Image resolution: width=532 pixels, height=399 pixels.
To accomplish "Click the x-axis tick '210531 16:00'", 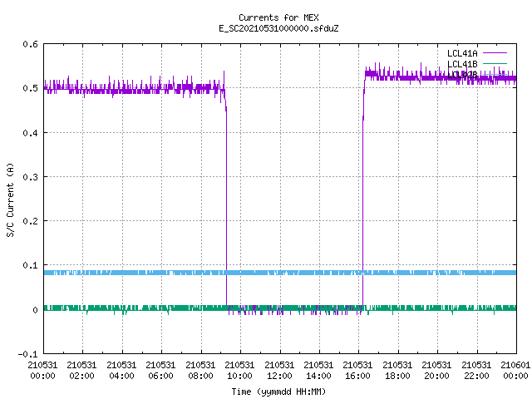I will (357, 371).
